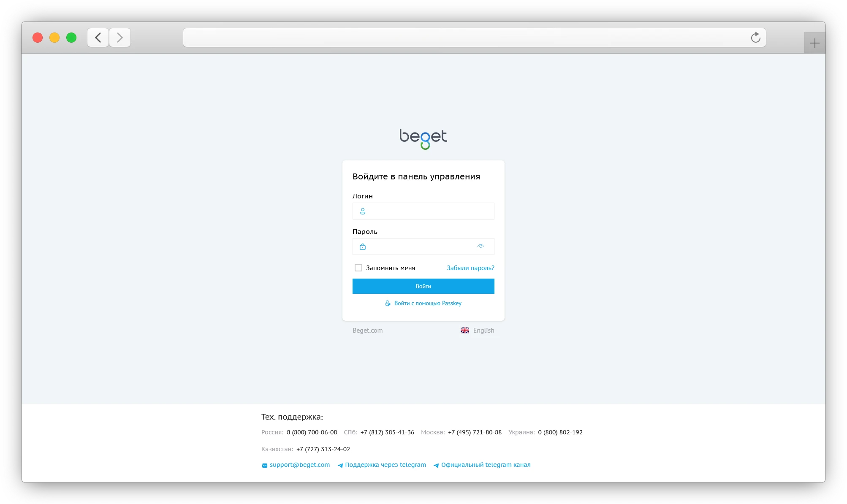Screen dimensions: 847x504
Task: Go back with browser back arrow
Action: (98, 38)
